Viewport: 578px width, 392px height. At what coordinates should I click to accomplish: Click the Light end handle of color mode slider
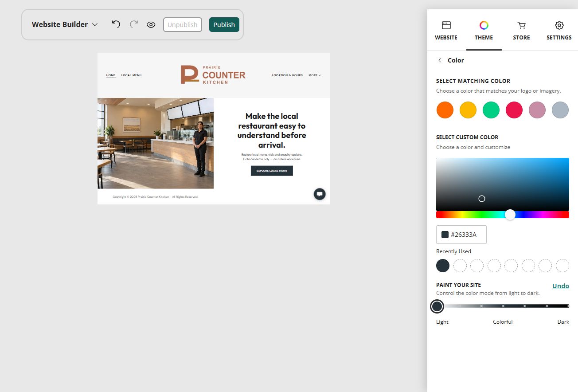tap(437, 306)
